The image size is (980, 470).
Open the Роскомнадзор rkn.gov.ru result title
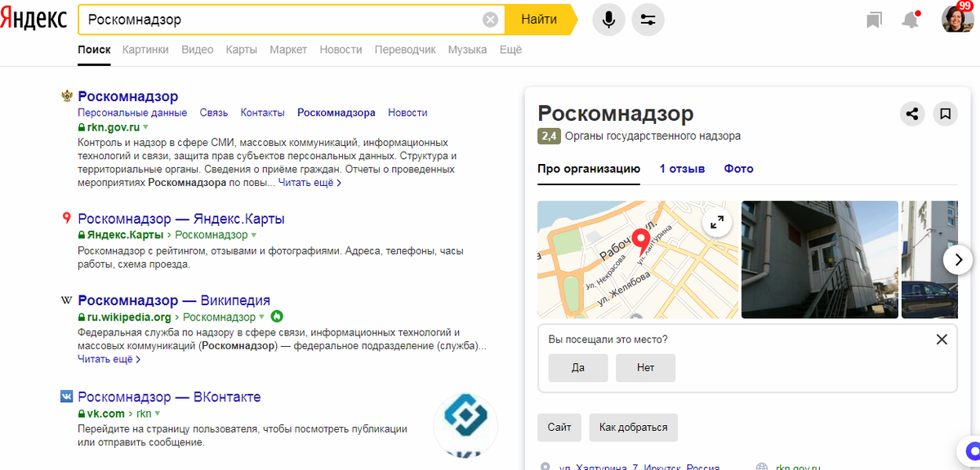[128, 96]
